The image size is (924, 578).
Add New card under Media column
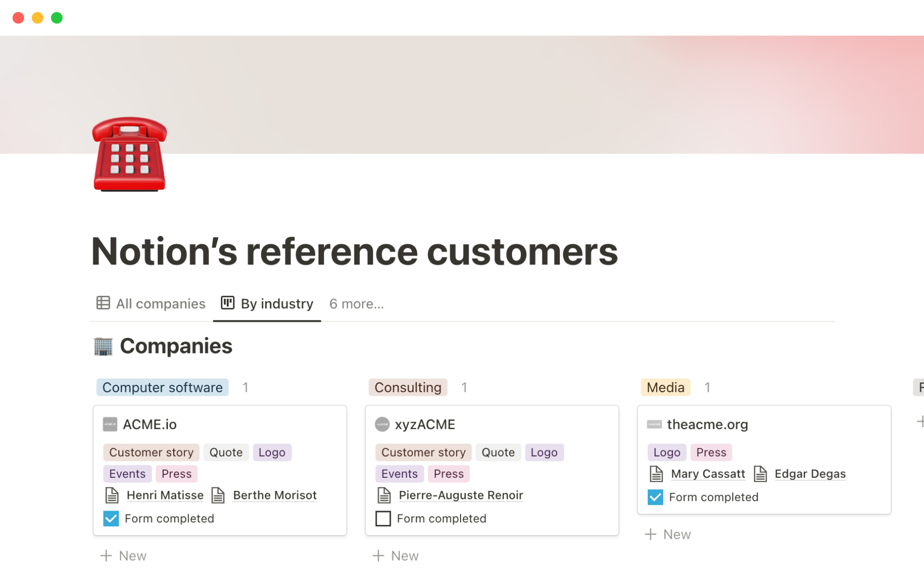(x=668, y=534)
